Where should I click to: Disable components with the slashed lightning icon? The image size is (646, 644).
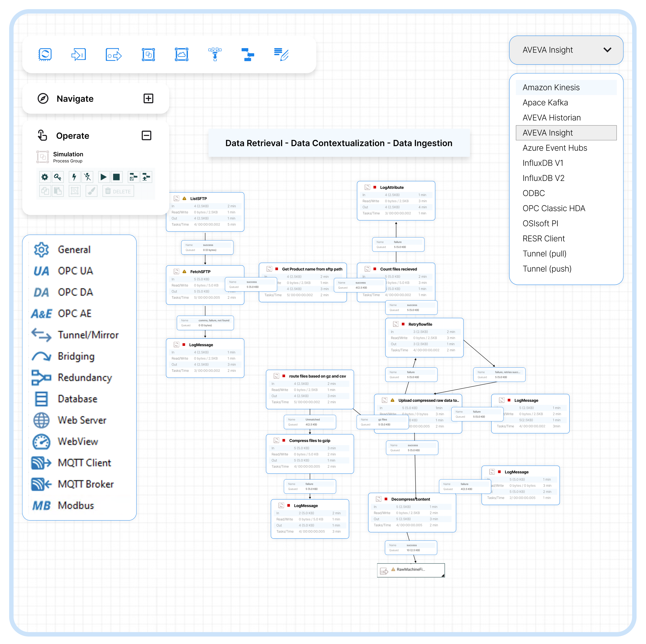tap(87, 177)
